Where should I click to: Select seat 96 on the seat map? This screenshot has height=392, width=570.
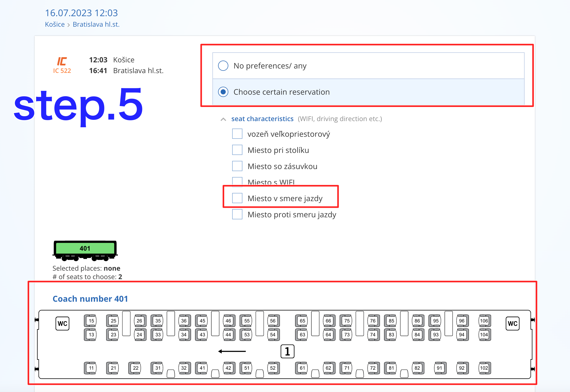click(463, 321)
